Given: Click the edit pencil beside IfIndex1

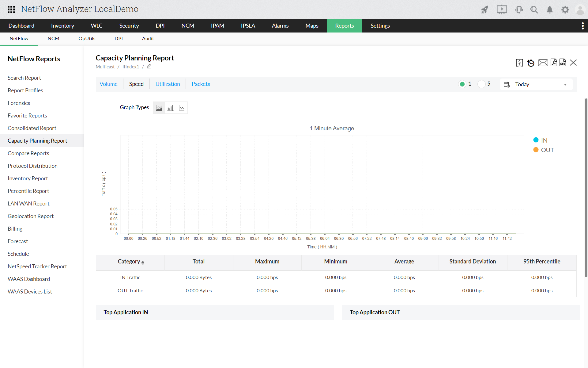Looking at the screenshot, I should click(x=149, y=66).
